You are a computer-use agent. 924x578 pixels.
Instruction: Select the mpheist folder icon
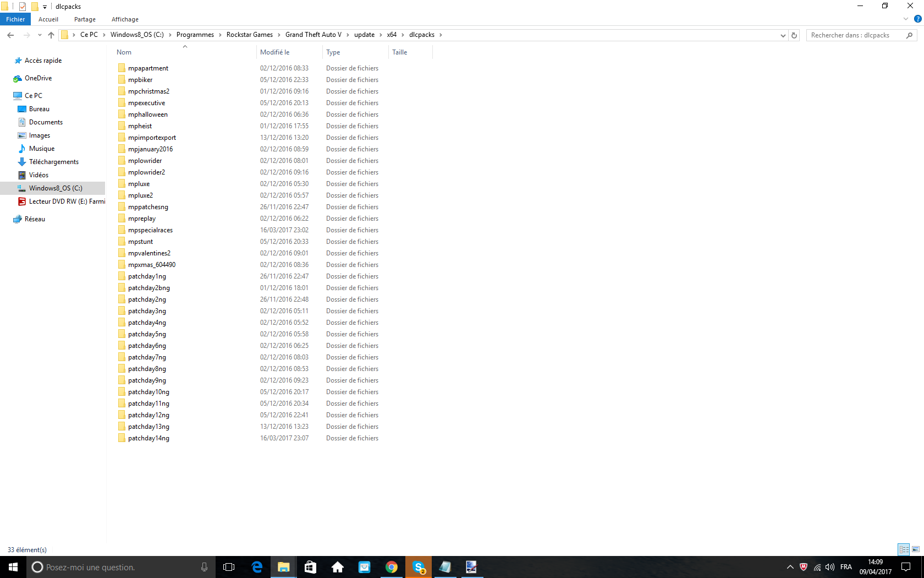(122, 126)
